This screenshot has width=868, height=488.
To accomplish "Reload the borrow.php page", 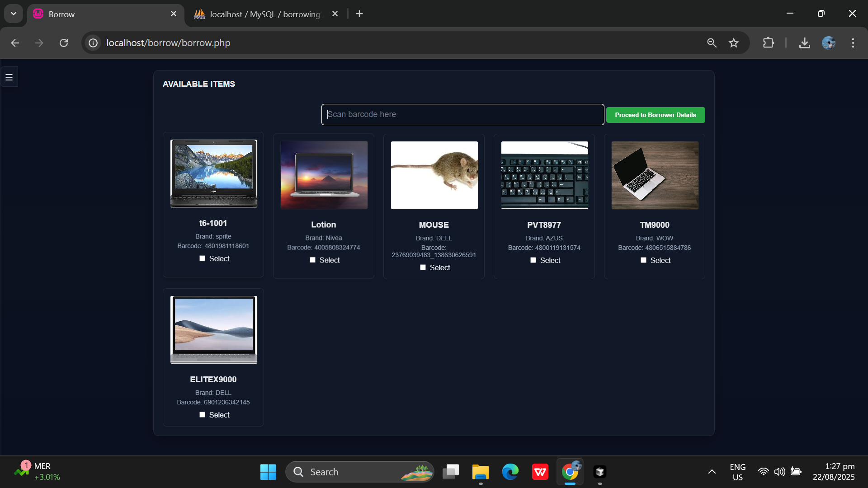I will [x=64, y=42].
